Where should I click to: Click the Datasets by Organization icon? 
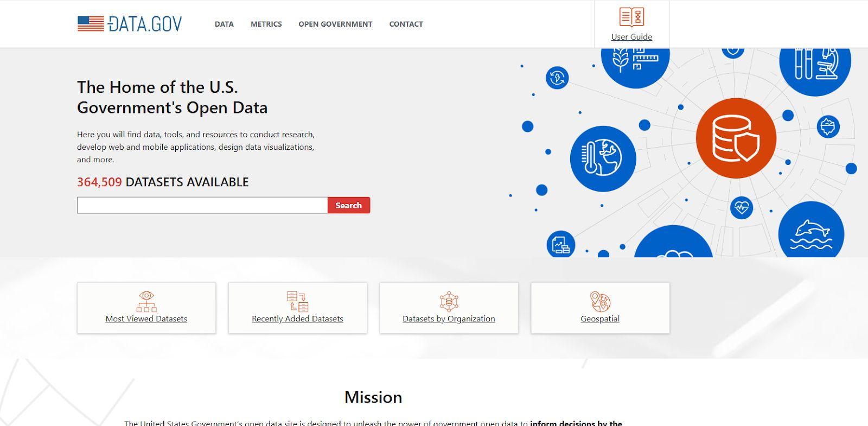pos(449,301)
